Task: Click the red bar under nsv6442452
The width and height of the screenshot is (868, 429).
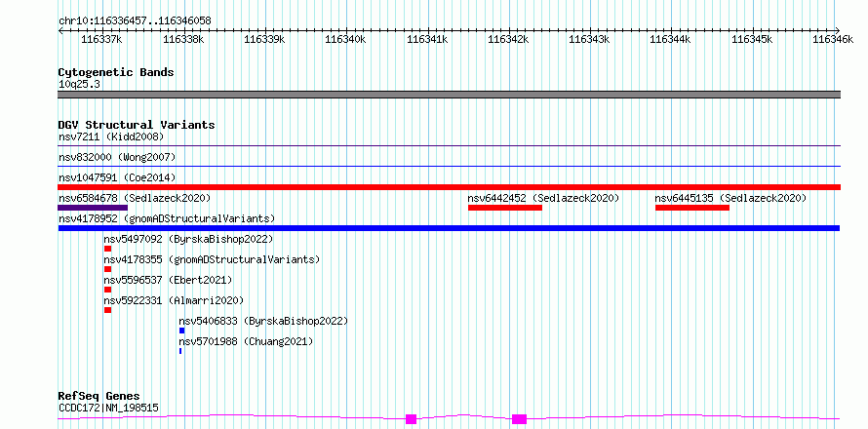Action: 505,208
